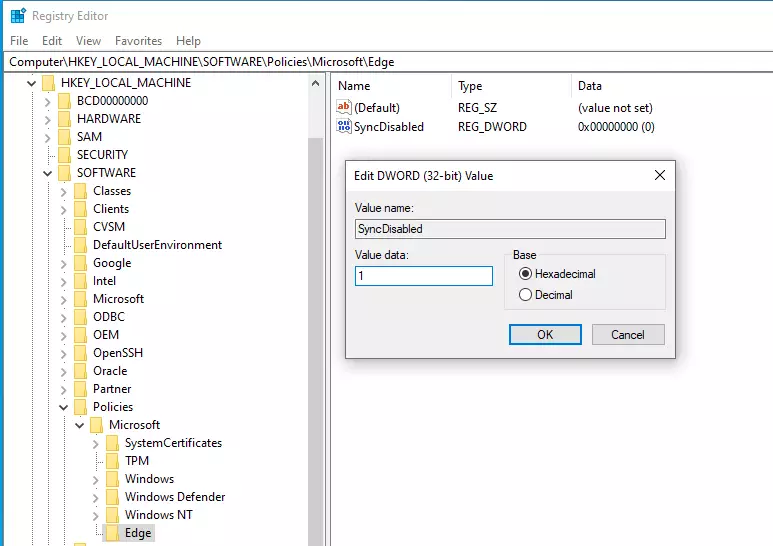Screen dimensions: 773x546
Task: Click the Classes folder icon
Action: click(80, 191)
